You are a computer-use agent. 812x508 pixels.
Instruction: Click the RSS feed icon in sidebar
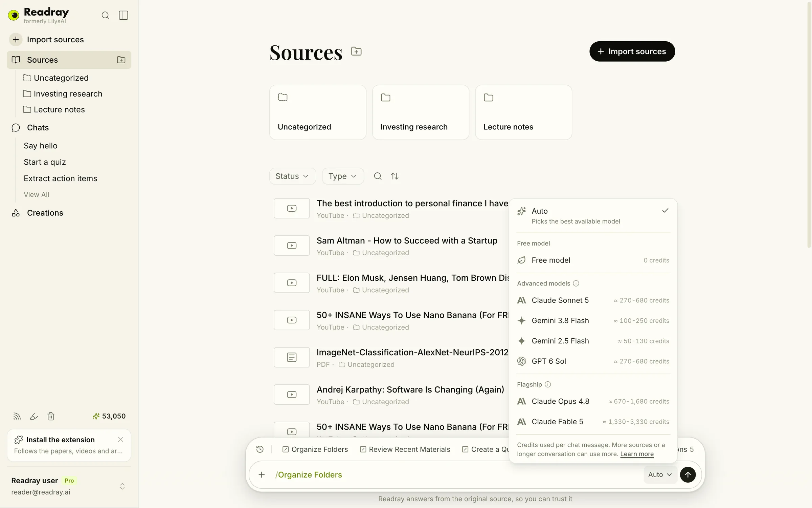17,416
